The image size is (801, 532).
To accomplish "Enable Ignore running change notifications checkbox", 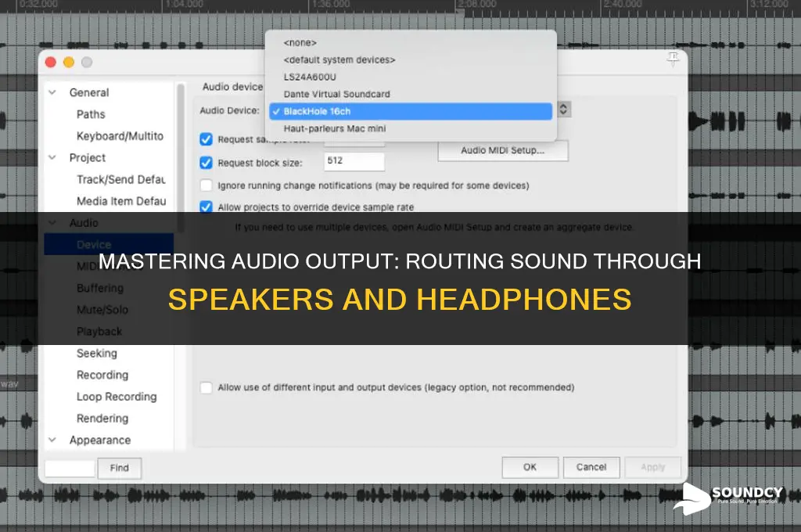I will [206, 185].
